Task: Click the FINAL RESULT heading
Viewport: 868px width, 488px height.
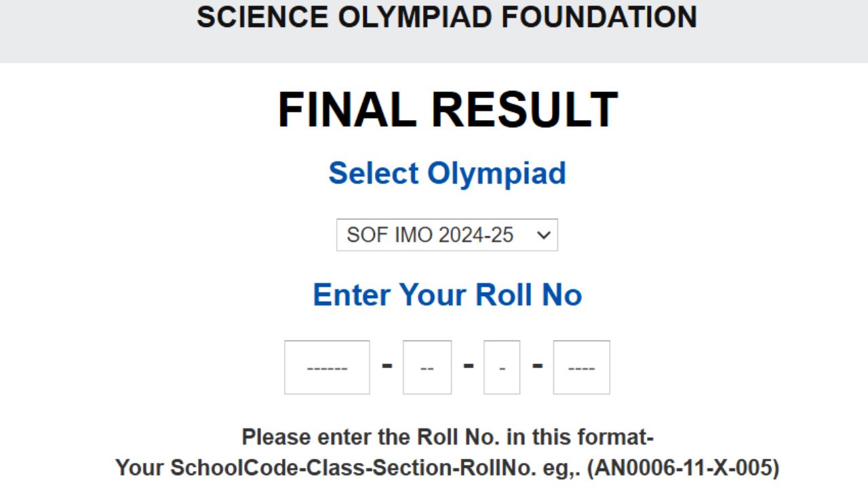Action: tap(448, 108)
